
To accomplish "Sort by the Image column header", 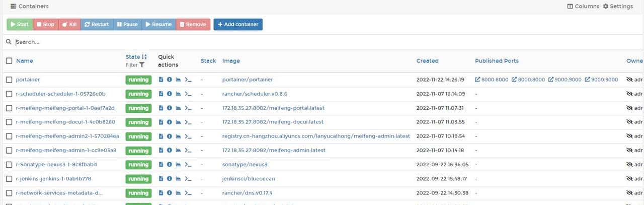I will [231, 61].
